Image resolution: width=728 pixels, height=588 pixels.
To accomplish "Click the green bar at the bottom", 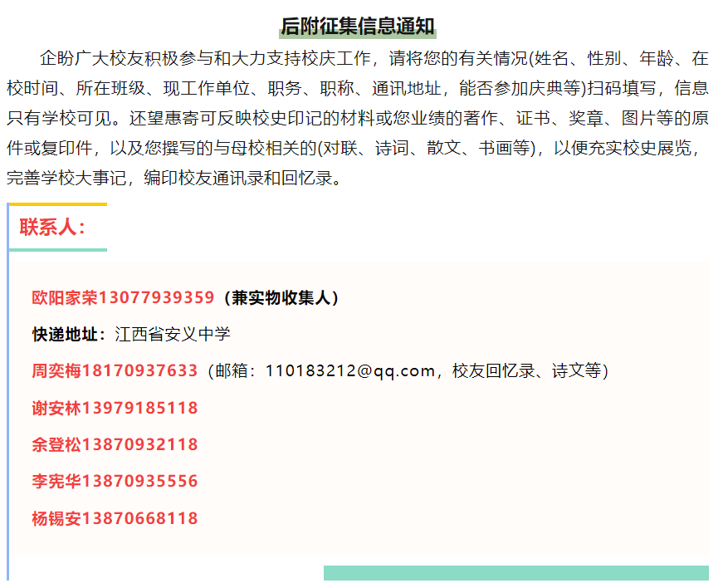I will pyautogui.click(x=515, y=572).
